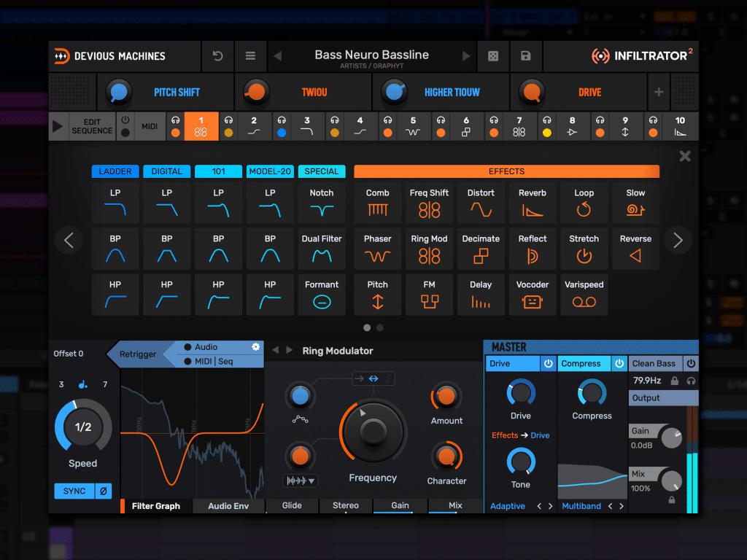Choose the Reflect effect
The width and height of the screenshot is (747, 560).
pyautogui.click(x=533, y=249)
